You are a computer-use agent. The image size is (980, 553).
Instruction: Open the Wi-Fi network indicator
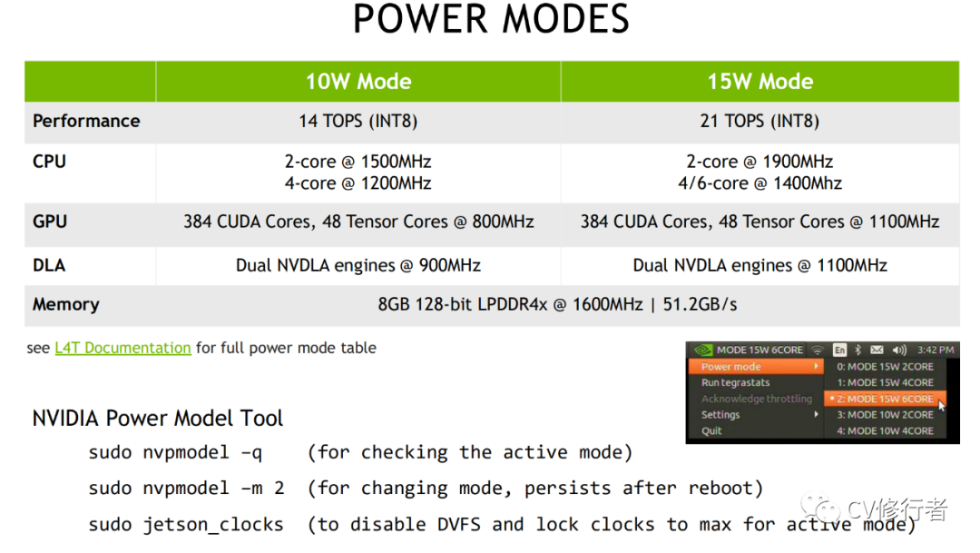(817, 351)
